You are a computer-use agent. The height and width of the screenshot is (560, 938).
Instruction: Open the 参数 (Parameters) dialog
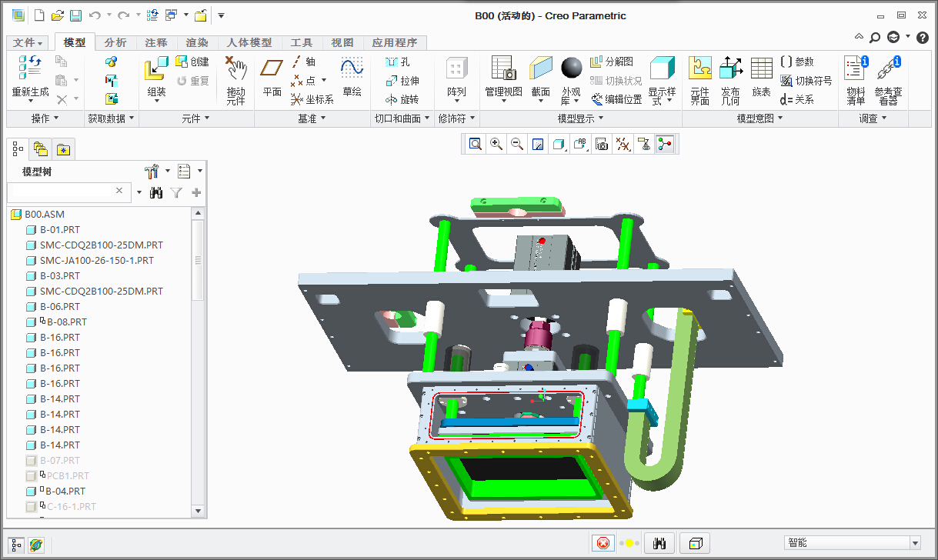(x=797, y=62)
